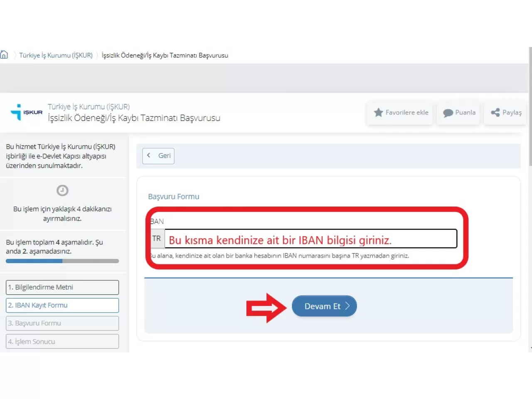Click the step progress bar in sidebar
Image resolution: width=532 pixels, height=399 pixels.
click(62, 261)
